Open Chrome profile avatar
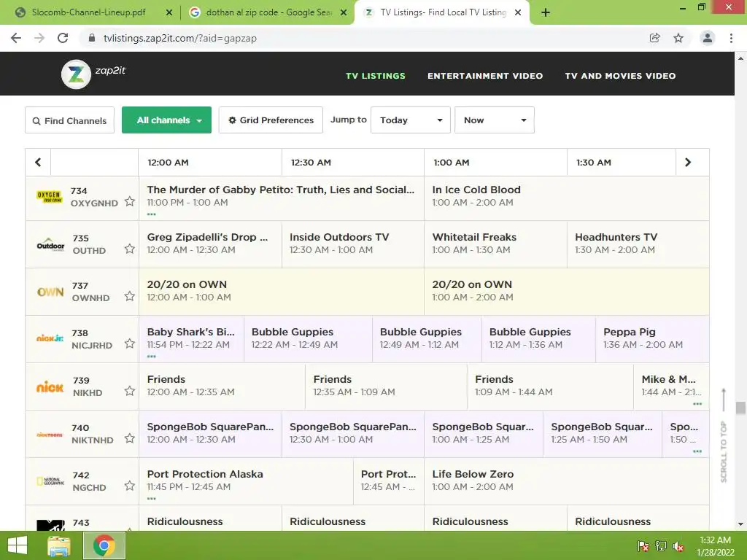The width and height of the screenshot is (747, 560). 708,38
